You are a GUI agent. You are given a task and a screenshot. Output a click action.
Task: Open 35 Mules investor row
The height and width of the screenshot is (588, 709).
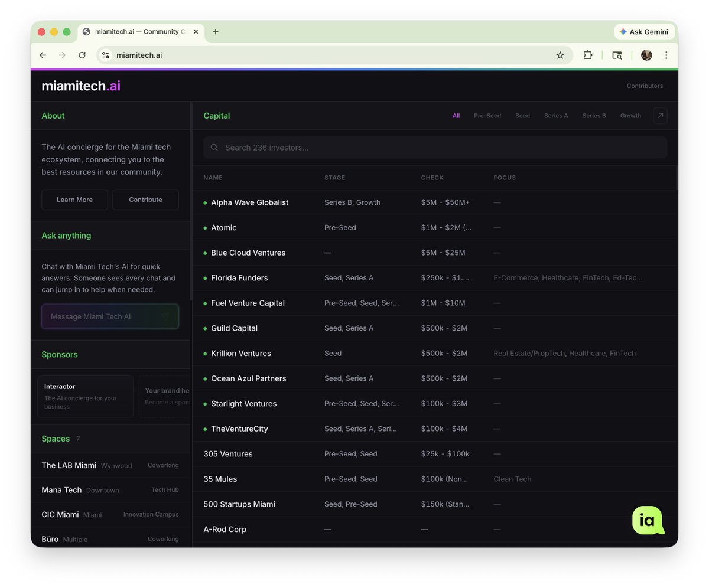click(435, 479)
